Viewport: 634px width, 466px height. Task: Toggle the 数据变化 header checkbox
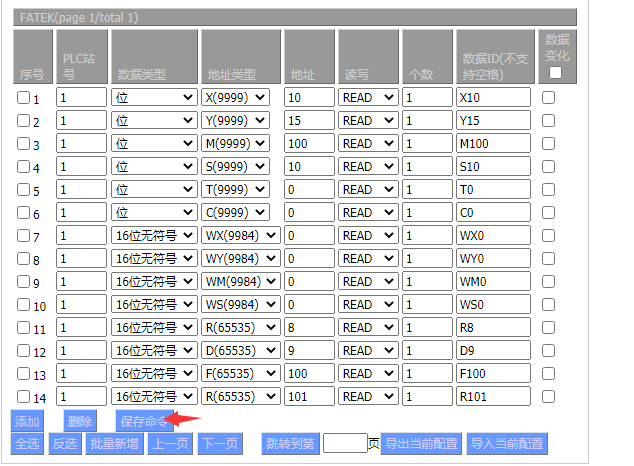556,72
